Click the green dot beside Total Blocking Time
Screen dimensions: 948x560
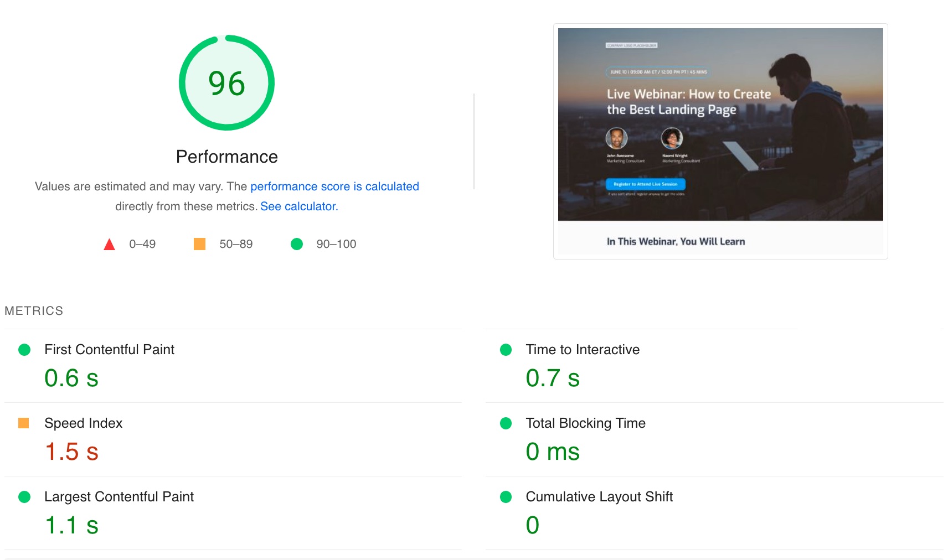(506, 423)
